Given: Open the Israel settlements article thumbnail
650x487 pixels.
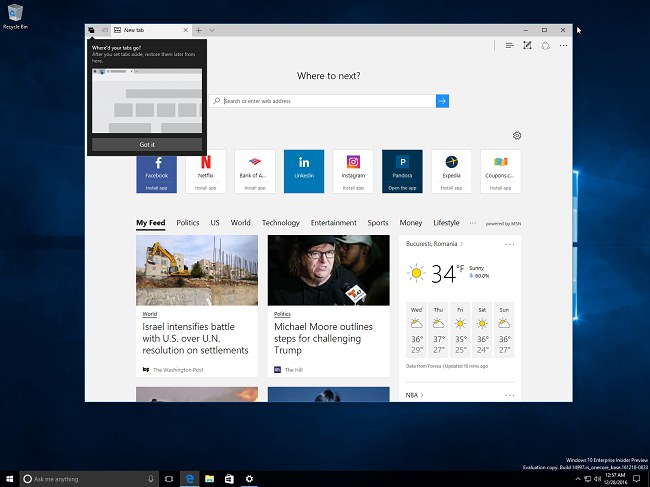Looking at the screenshot, I should tap(197, 270).
